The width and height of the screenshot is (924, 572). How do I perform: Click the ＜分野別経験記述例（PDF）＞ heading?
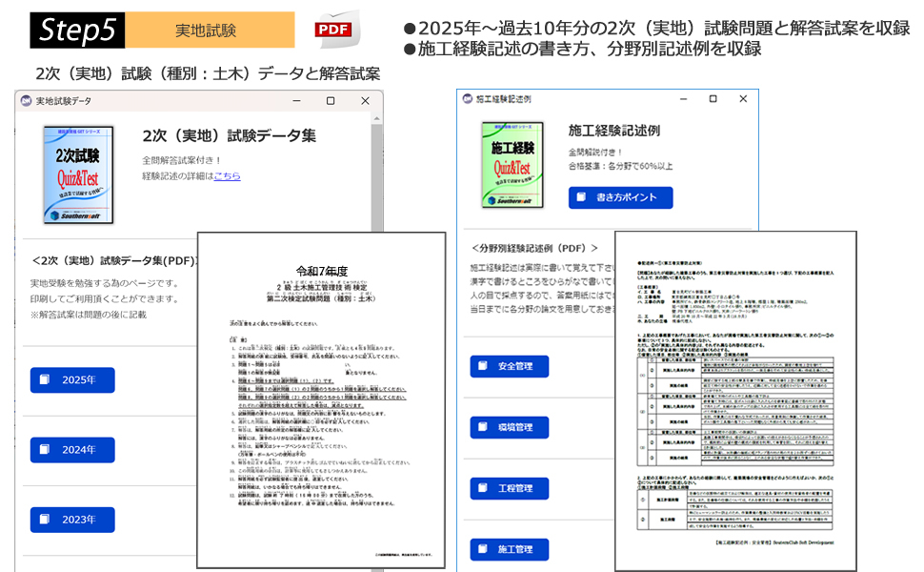(x=534, y=248)
